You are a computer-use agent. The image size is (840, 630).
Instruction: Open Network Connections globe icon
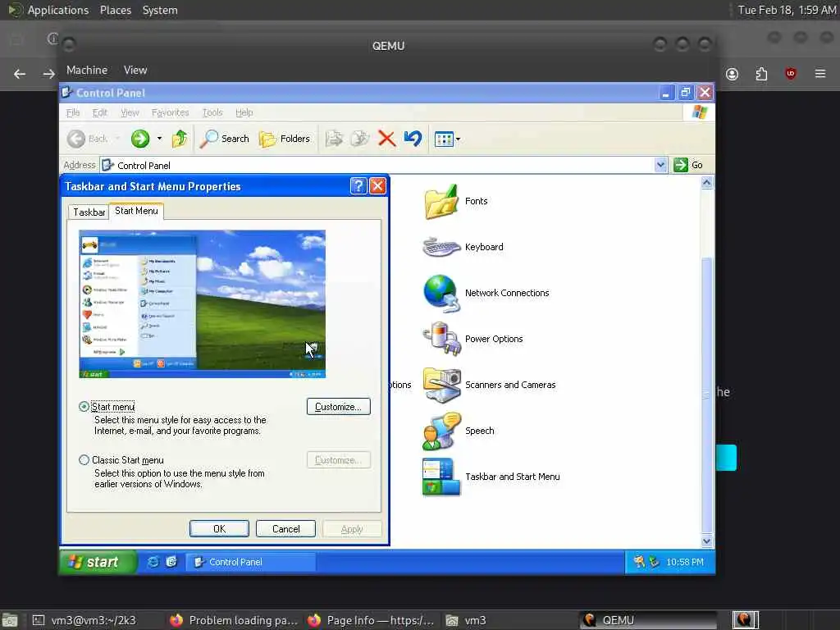pos(441,293)
